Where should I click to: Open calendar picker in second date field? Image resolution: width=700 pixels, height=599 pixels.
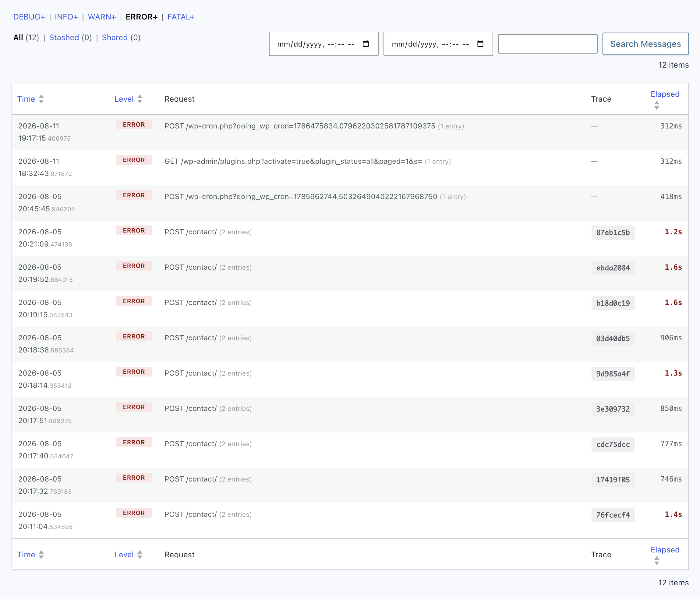480,44
